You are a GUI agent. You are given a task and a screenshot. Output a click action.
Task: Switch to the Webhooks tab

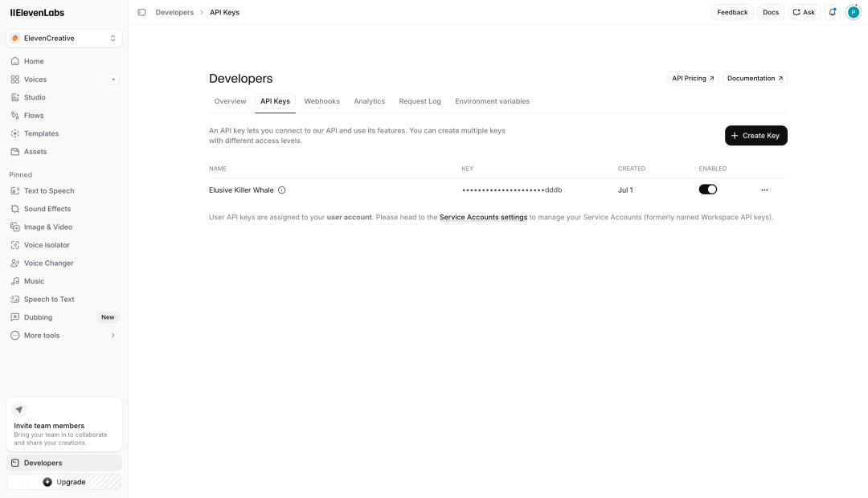(321, 101)
